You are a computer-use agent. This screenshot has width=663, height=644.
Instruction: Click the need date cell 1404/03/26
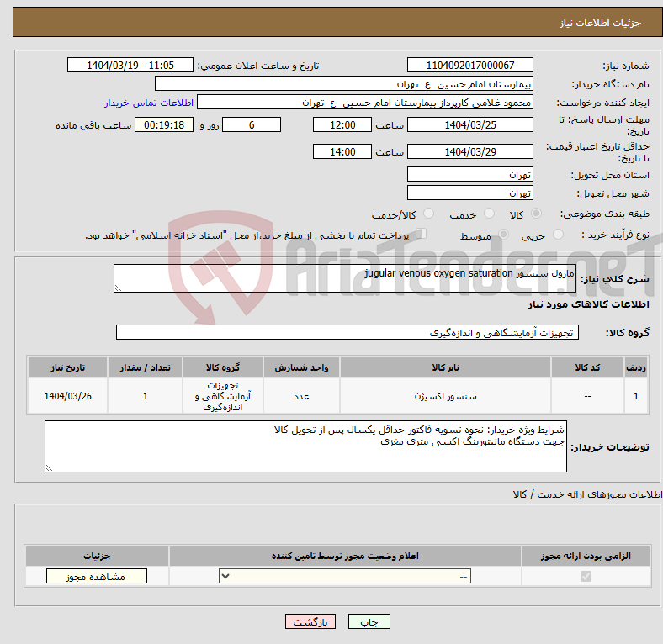[67, 396]
